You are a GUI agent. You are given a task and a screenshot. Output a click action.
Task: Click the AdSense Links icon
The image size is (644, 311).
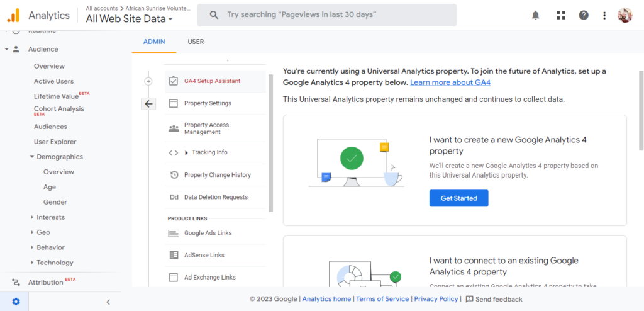pyautogui.click(x=174, y=255)
